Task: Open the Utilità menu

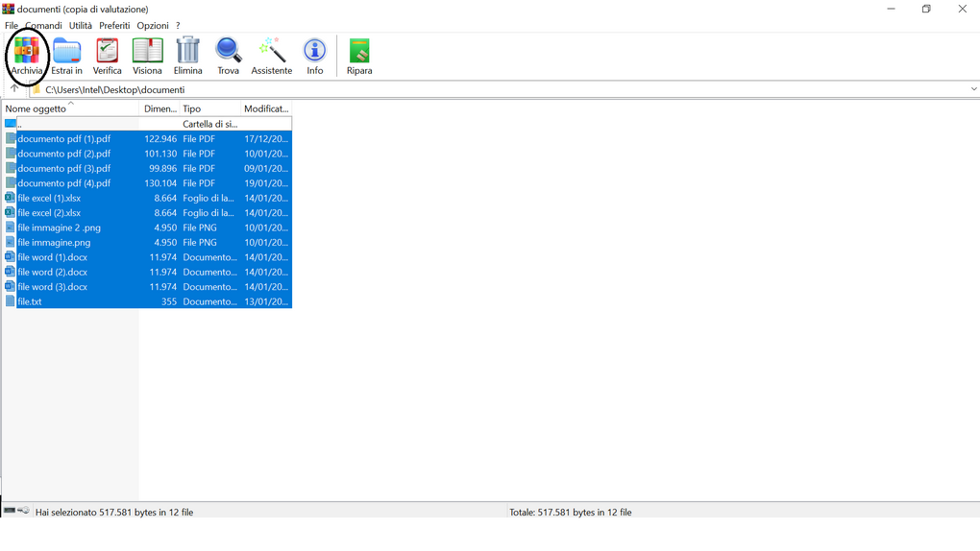Action: click(x=80, y=26)
